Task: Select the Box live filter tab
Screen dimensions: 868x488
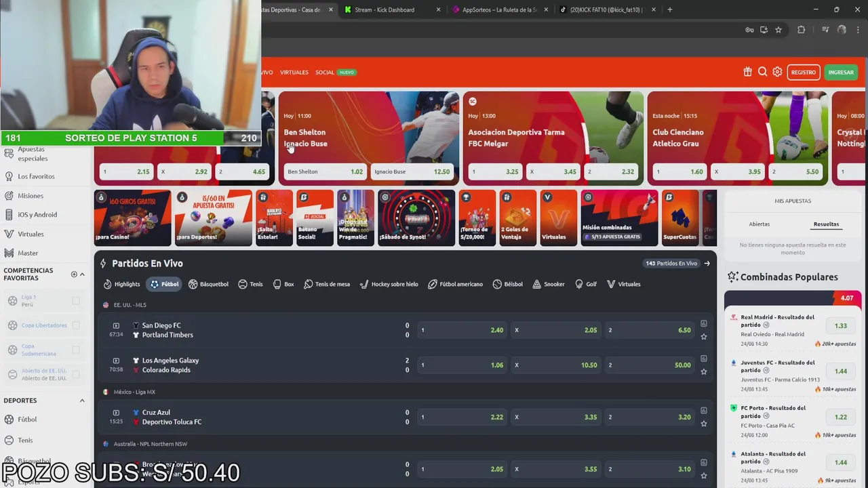Action: coord(283,284)
